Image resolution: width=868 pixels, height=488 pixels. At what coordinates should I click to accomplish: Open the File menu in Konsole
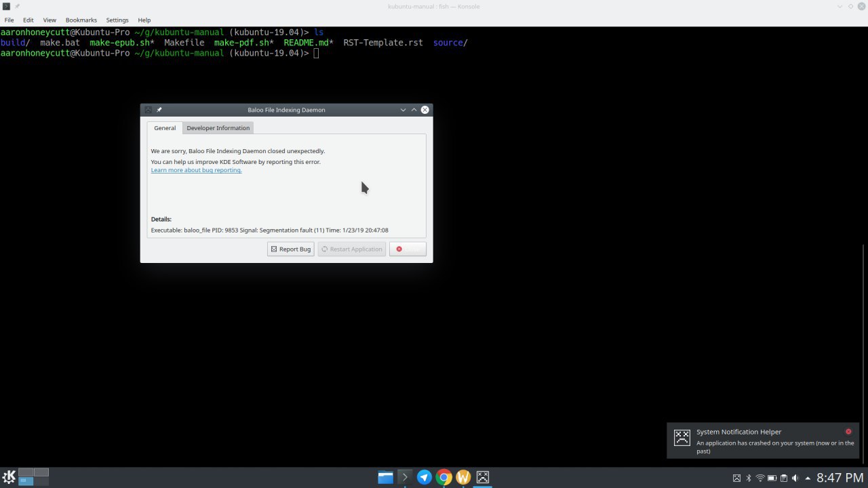pyautogui.click(x=9, y=20)
